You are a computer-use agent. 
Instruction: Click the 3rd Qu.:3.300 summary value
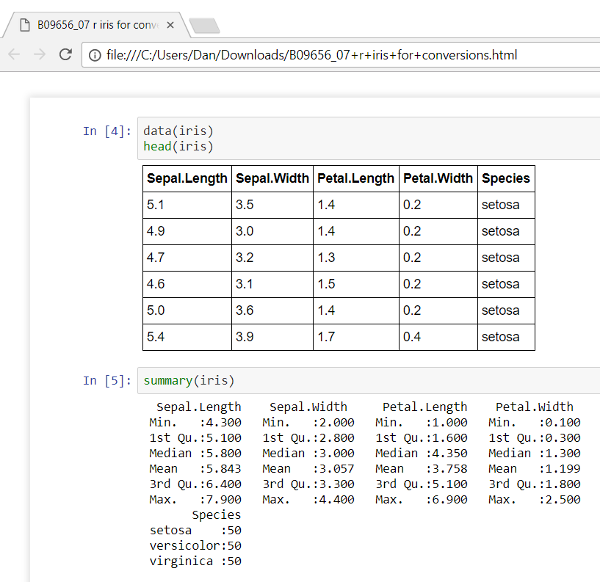308,484
